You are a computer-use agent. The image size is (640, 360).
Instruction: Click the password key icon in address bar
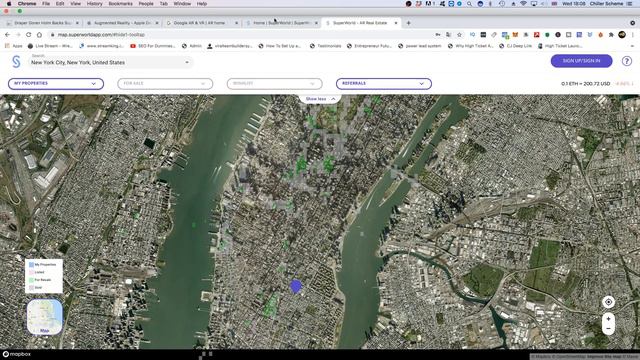438,35
